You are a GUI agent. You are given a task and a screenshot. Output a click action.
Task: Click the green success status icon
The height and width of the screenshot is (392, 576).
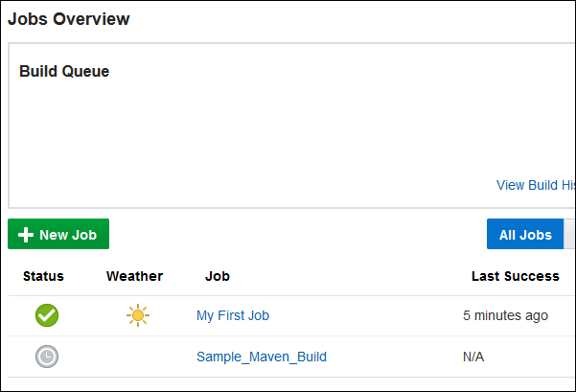pos(47,315)
